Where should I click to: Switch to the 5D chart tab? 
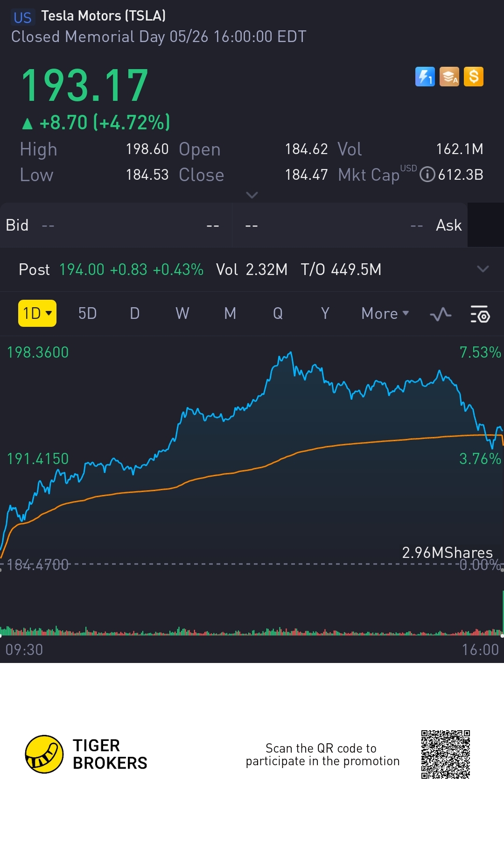[x=87, y=313]
